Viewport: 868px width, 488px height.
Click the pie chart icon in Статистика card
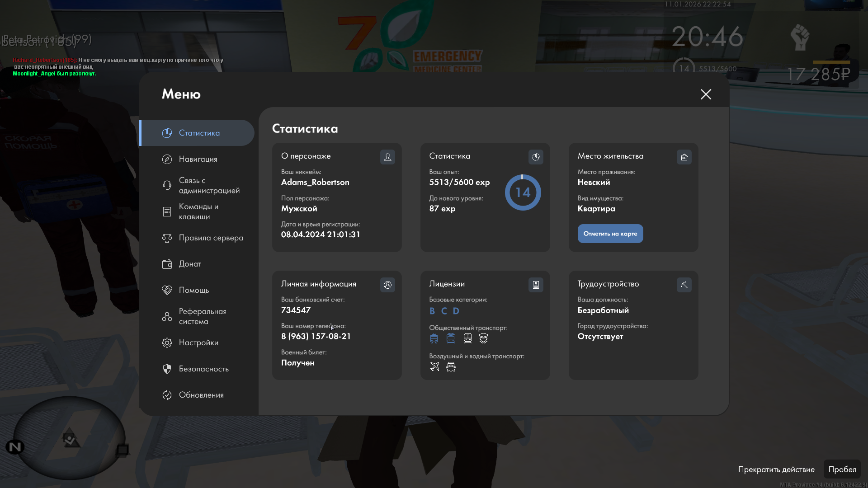(536, 157)
